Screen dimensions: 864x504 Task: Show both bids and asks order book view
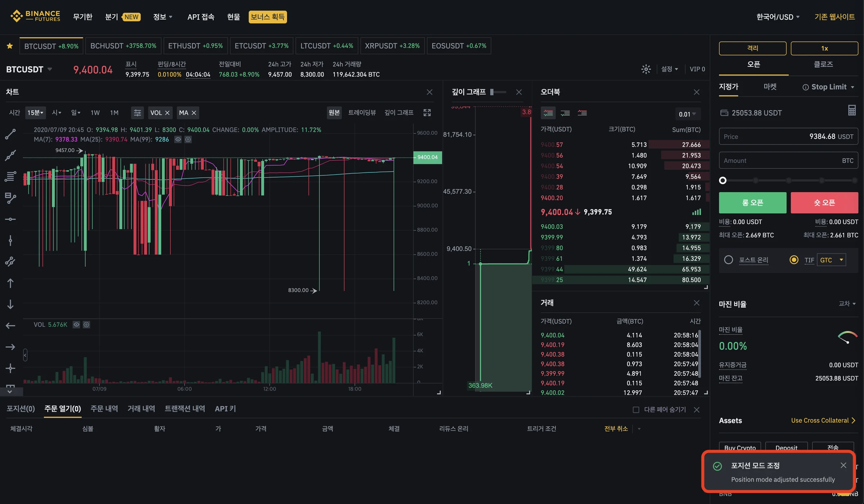coord(548,113)
